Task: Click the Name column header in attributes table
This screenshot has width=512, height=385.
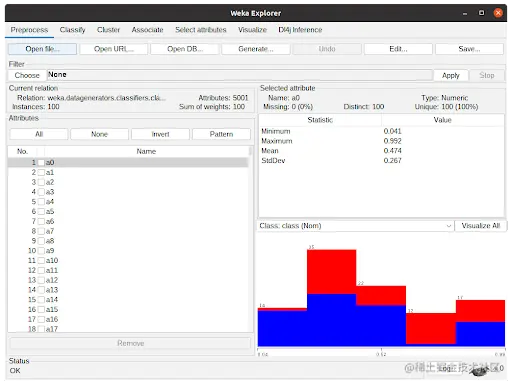Action: tap(146, 151)
